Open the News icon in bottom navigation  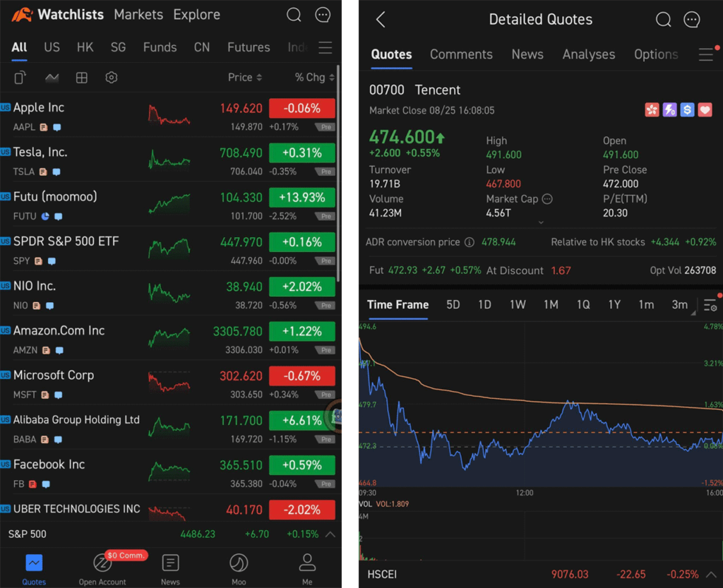tap(170, 563)
